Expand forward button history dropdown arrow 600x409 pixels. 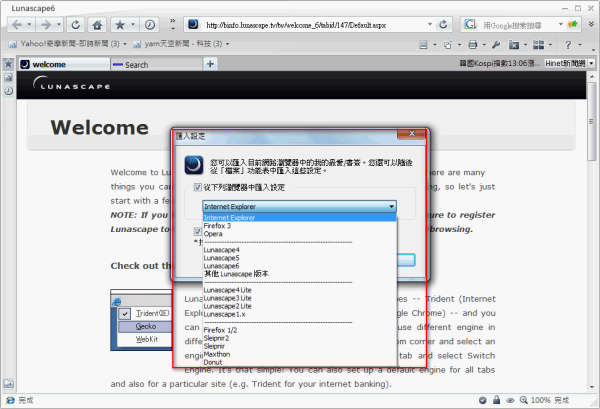coord(59,25)
